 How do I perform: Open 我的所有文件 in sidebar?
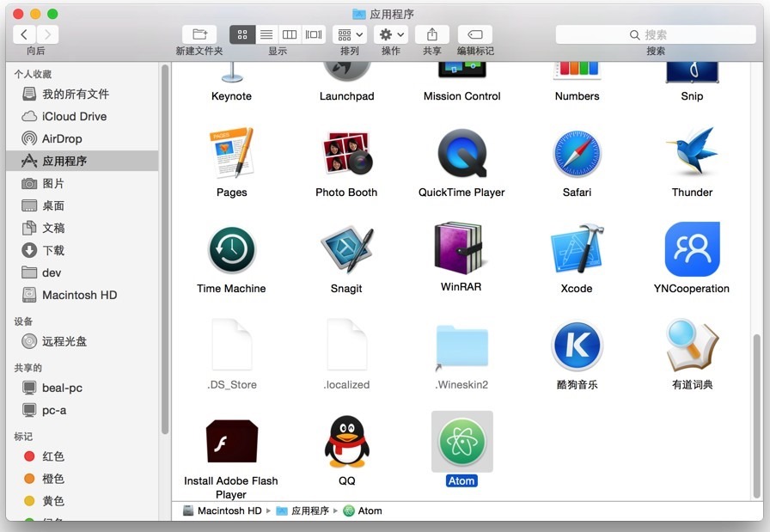coord(82,94)
